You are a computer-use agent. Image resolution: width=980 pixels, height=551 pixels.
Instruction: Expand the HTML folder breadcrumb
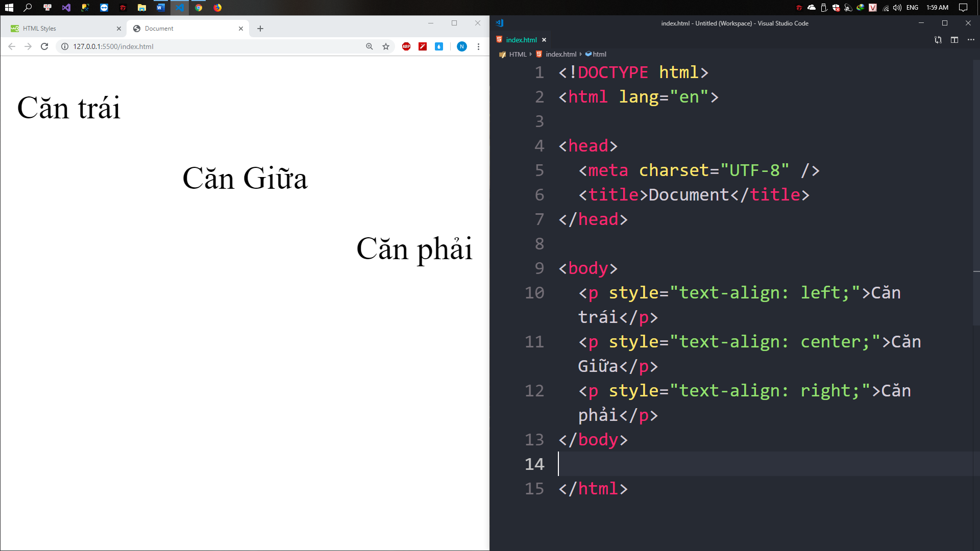[517, 54]
